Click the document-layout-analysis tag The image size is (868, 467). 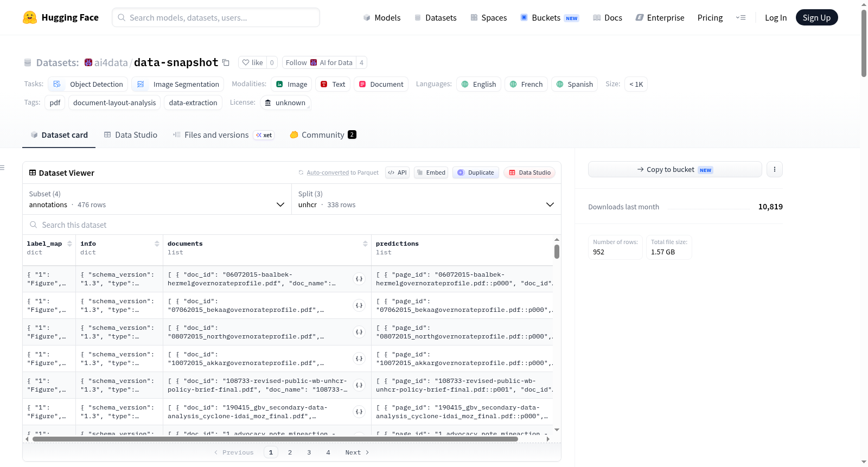(114, 103)
